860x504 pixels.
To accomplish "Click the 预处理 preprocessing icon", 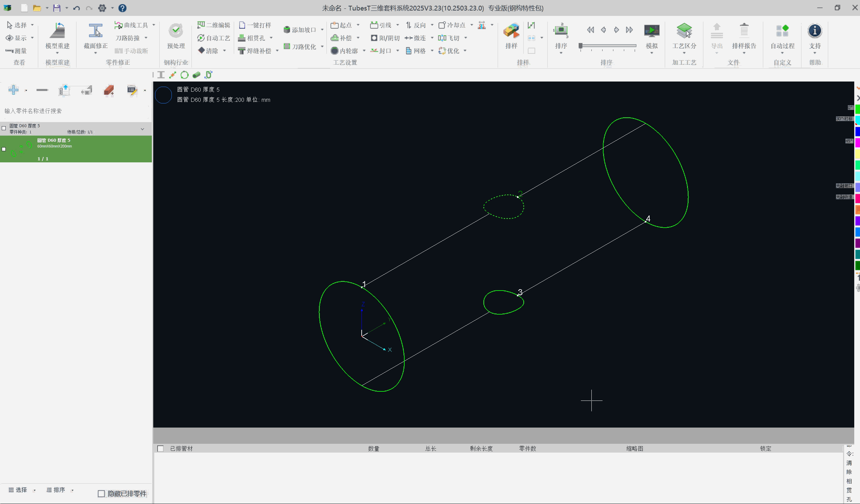I will pos(176,31).
